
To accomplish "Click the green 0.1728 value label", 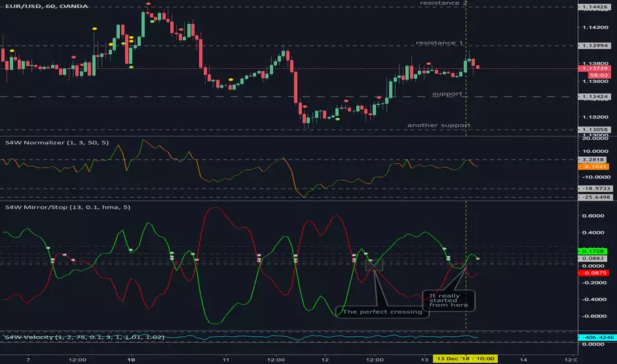I will tap(593, 251).
